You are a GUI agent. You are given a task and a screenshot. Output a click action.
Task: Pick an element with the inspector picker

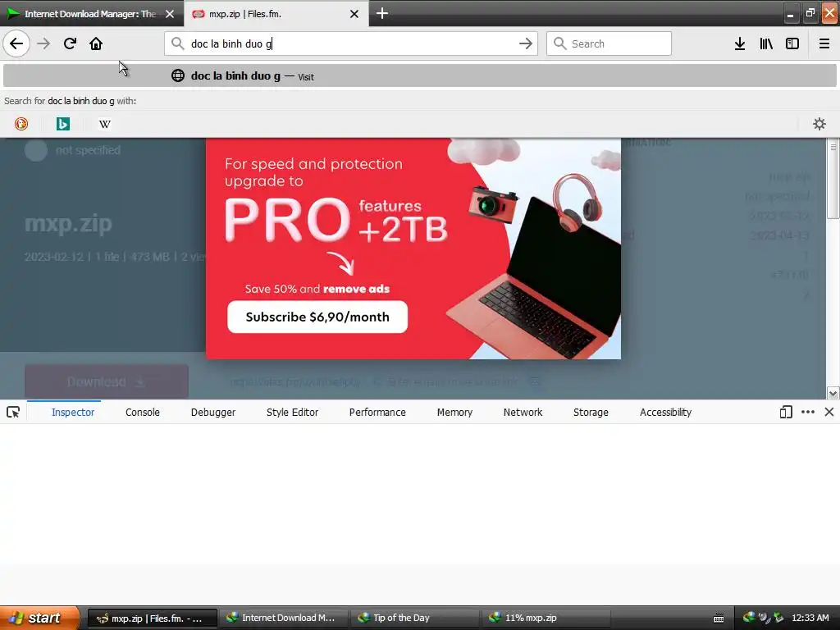pos(13,412)
